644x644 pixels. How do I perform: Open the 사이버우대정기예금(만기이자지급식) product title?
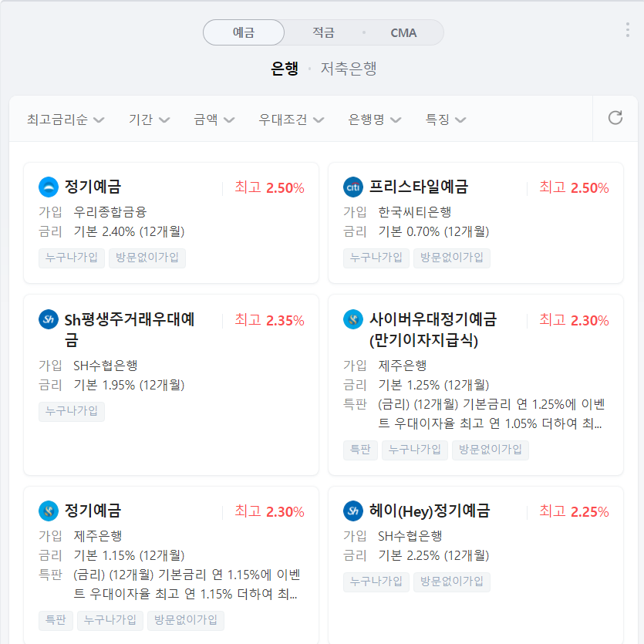click(x=433, y=329)
